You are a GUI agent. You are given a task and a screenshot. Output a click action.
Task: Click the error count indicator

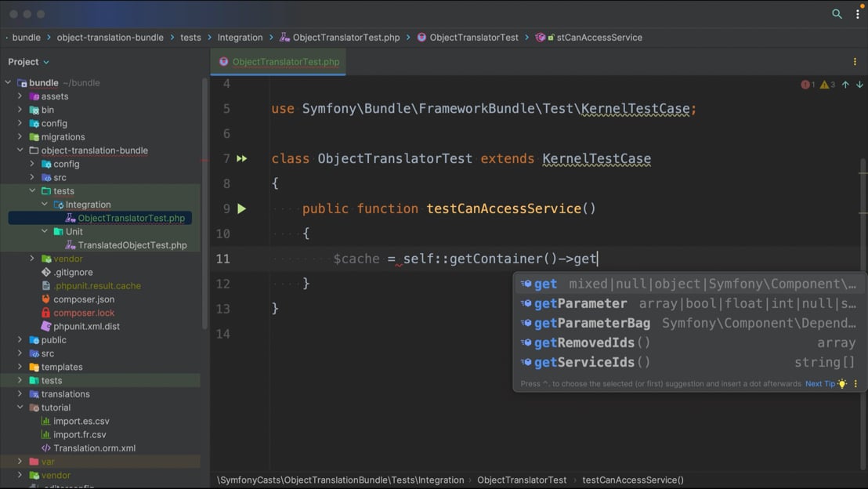pos(808,85)
